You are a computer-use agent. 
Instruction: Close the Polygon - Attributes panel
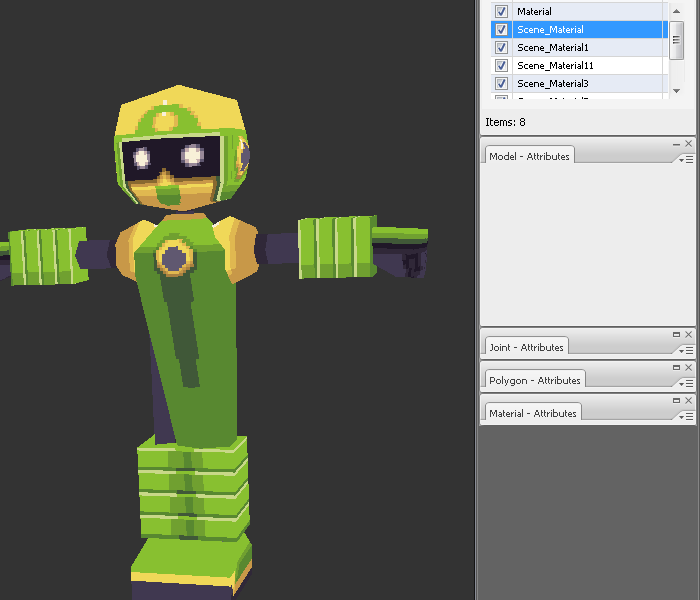pyautogui.click(x=688, y=367)
